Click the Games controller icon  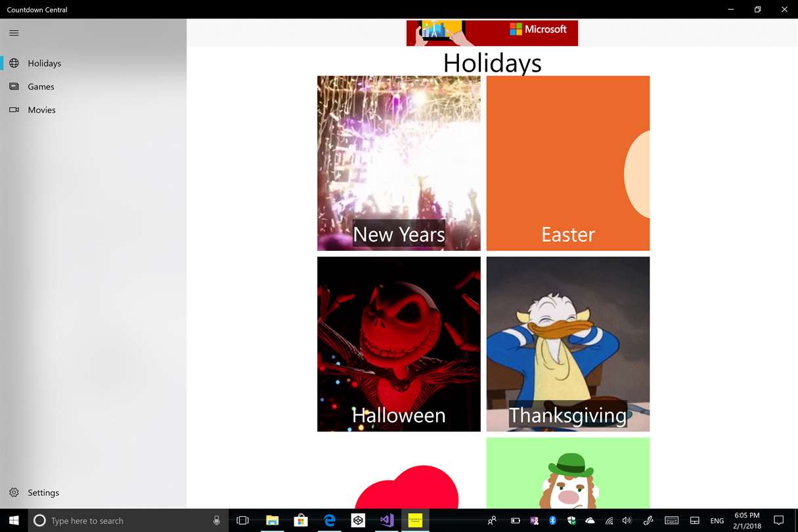[14, 87]
